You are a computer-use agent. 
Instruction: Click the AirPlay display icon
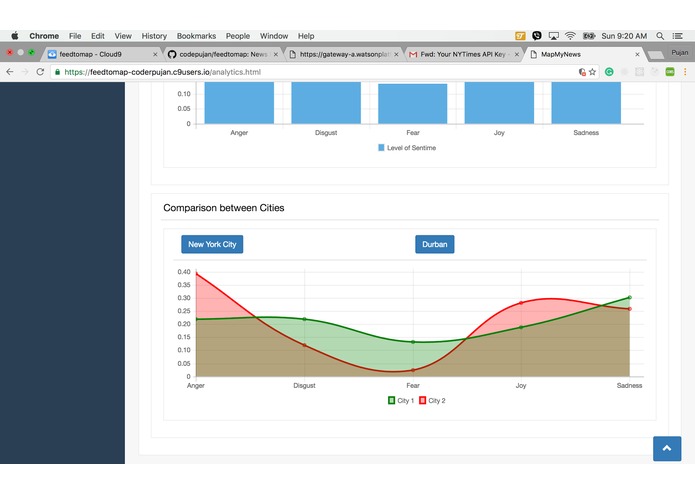tap(553, 36)
